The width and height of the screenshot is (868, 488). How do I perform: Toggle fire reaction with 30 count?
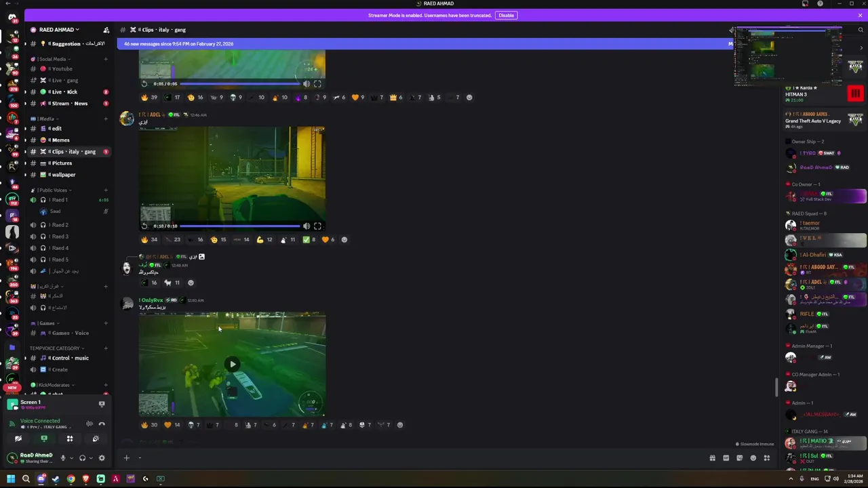click(x=149, y=425)
